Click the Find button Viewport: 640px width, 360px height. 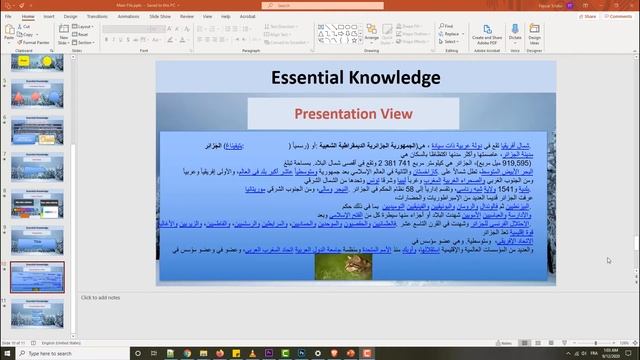click(446, 26)
